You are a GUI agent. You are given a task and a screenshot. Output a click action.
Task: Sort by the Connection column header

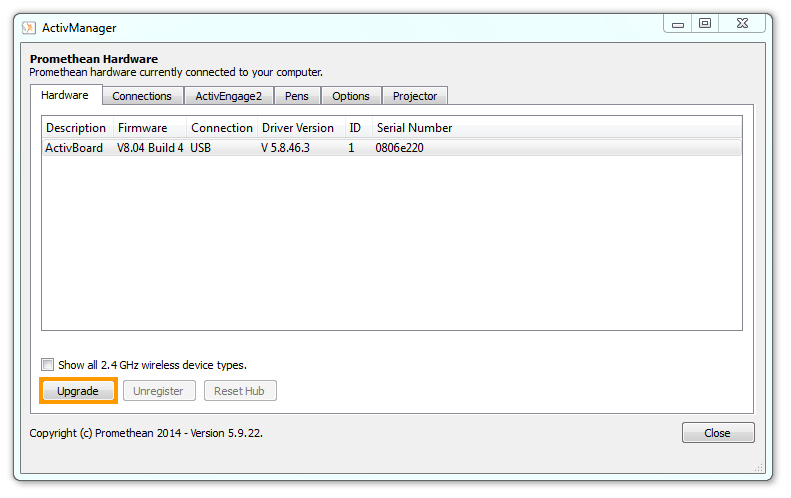click(x=222, y=128)
